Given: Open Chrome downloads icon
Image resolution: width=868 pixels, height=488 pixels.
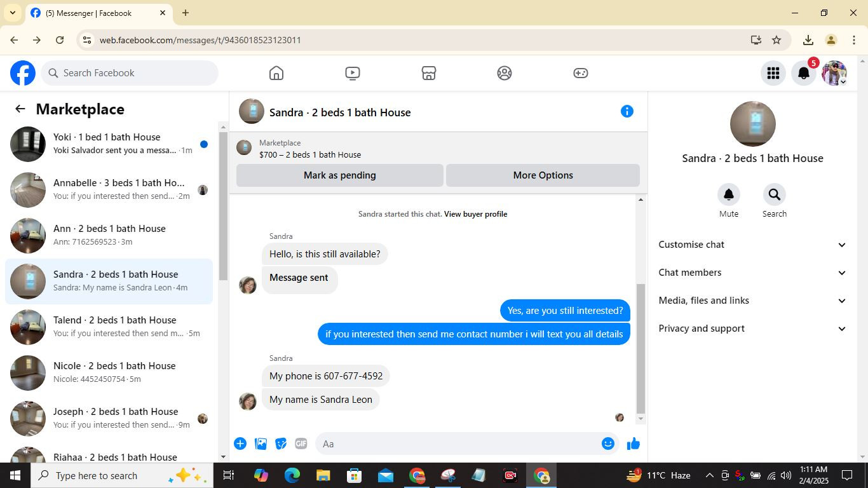Looking at the screenshot, I should tap(808, 40).
